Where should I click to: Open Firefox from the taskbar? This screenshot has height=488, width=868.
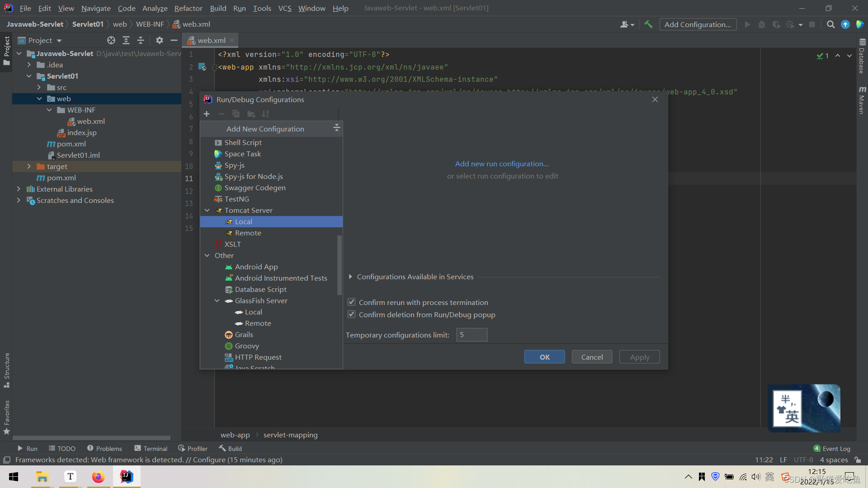point(98,477)
